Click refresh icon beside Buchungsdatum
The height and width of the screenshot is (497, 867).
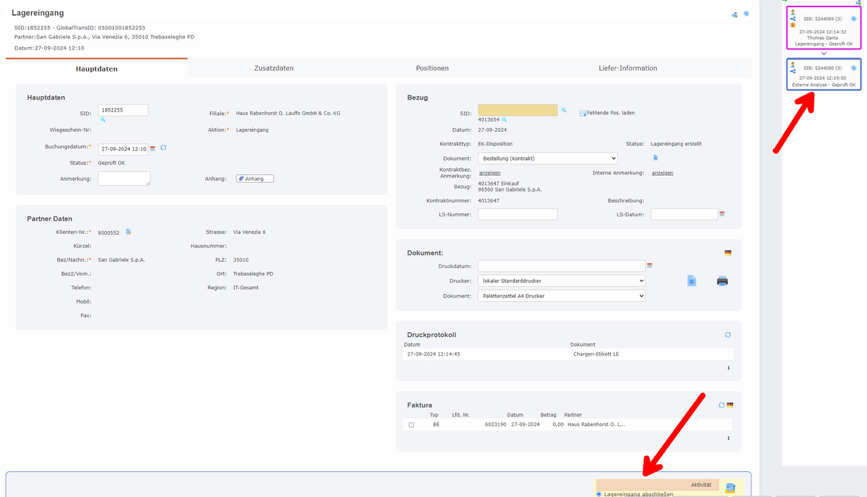pyautogui.click(x=163, y=148)
